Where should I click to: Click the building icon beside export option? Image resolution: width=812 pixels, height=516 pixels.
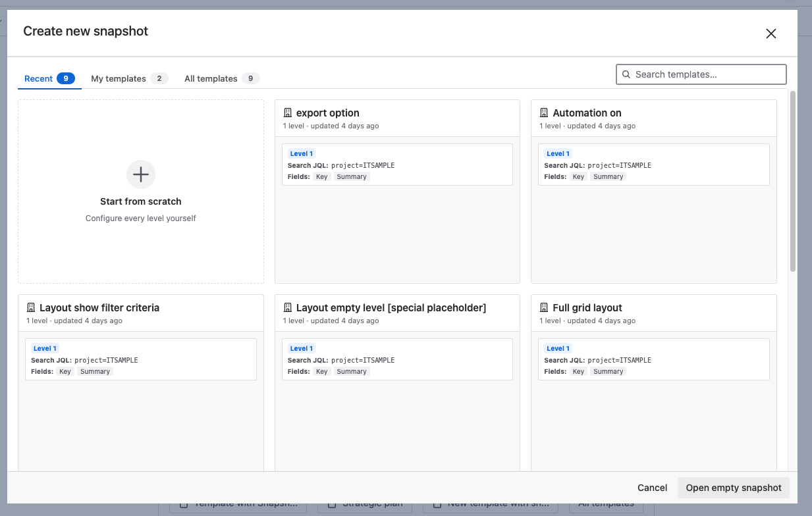pos(287,113)
